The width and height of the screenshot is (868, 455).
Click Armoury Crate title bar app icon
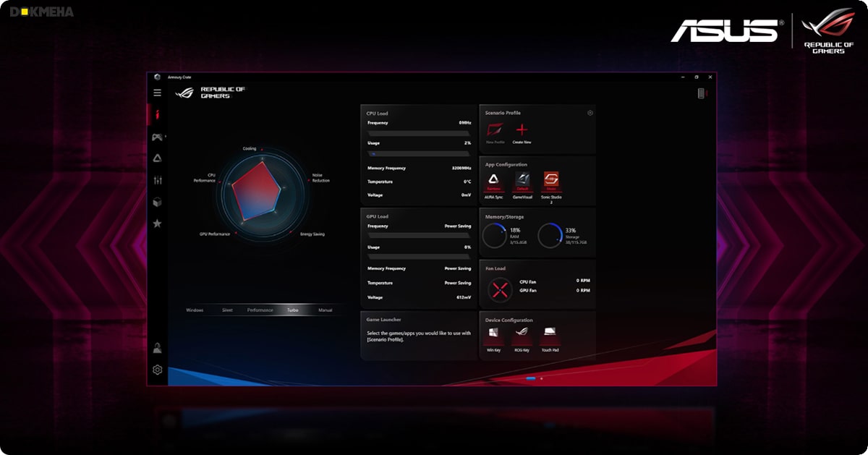click(x=157, y=77)
